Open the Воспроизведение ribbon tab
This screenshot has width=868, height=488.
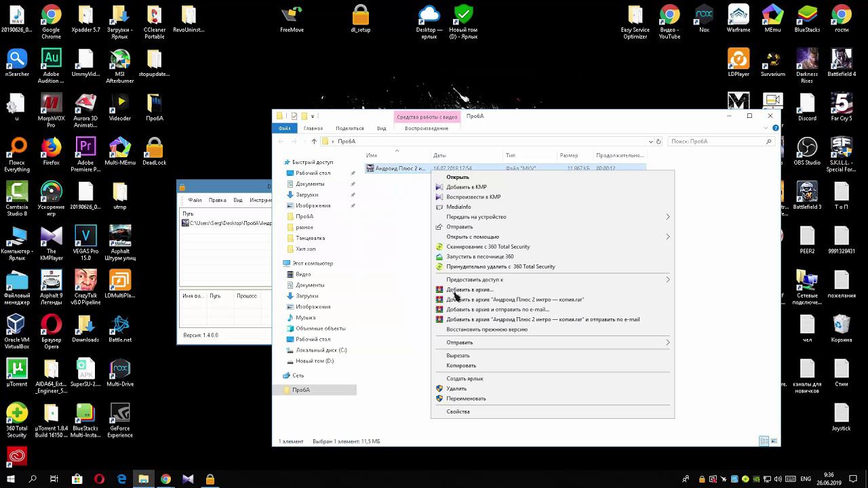pos(427,128)
